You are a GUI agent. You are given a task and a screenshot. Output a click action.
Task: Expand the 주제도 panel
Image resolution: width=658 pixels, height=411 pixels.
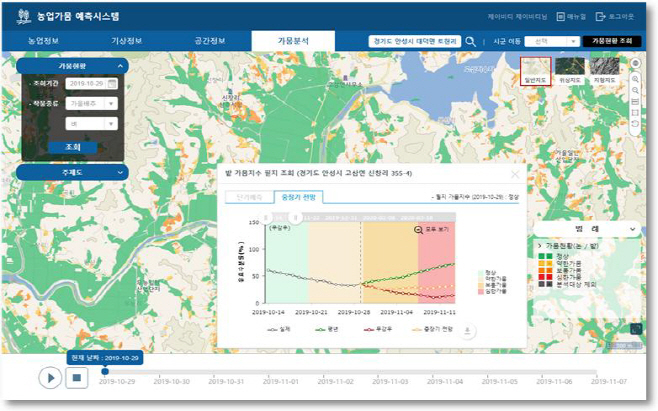point(72,172)
